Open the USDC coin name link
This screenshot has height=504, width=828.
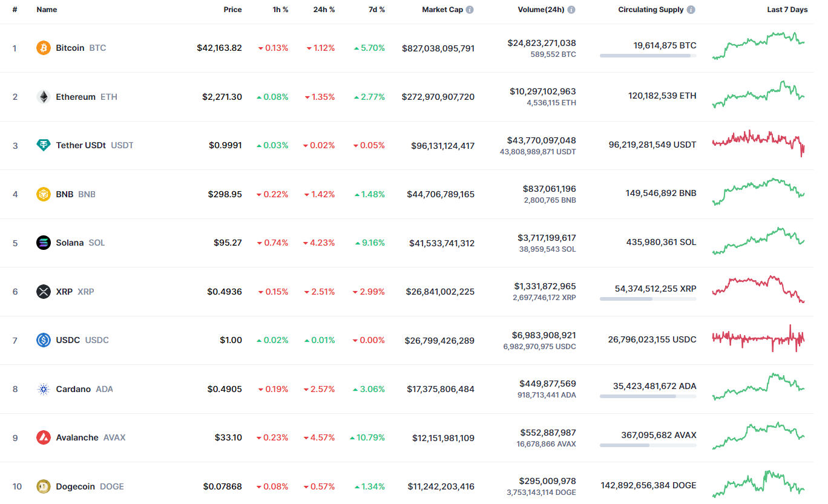point(68,340)
